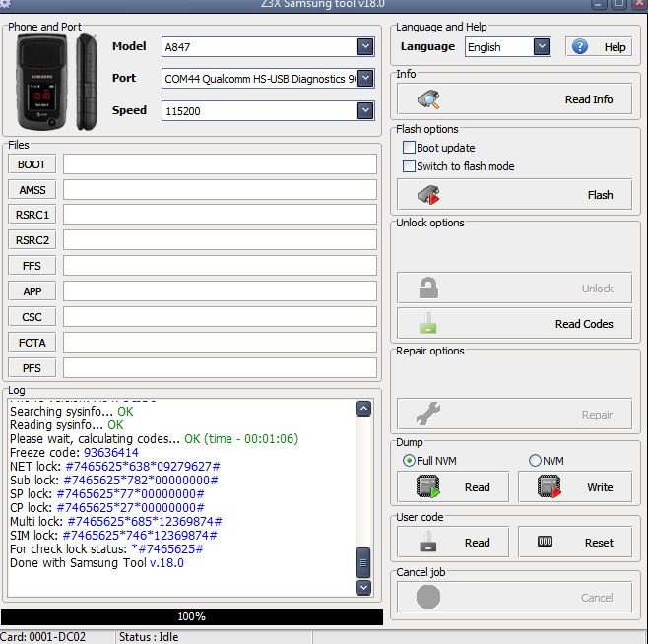This screenshot has height=644, width=648.
Task: Click the USB icon on User code Read
Action: [x=428, y=542]
